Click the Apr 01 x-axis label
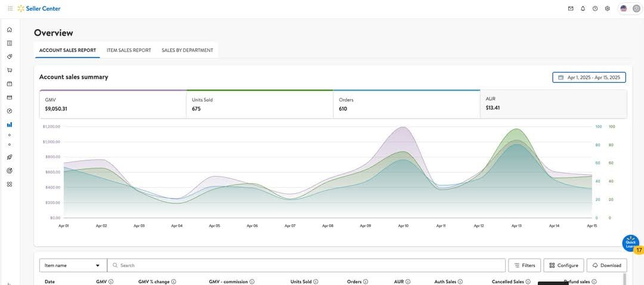The width and height of the screenshot is (644, 285). pos(64,226)
